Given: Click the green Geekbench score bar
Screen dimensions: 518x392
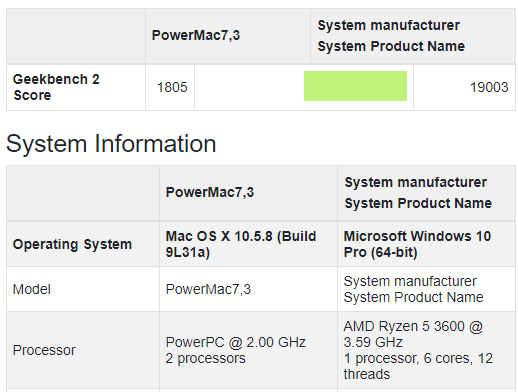Looking at the screenshot, I should (x=355, y=86).
